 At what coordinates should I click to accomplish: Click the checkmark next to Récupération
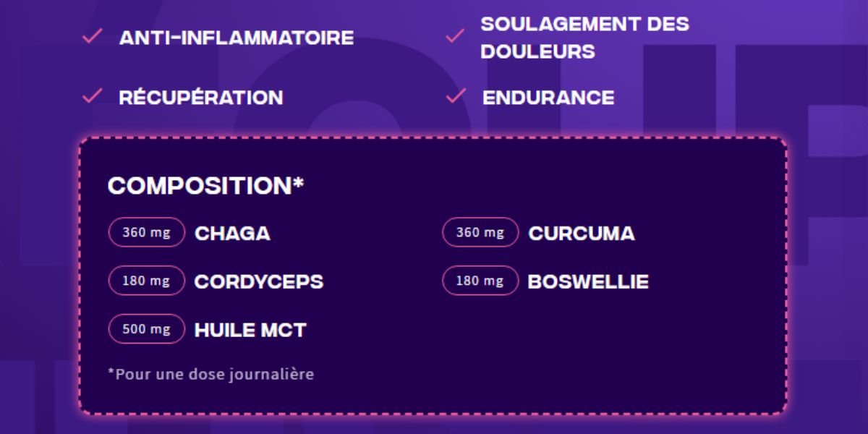92,96
